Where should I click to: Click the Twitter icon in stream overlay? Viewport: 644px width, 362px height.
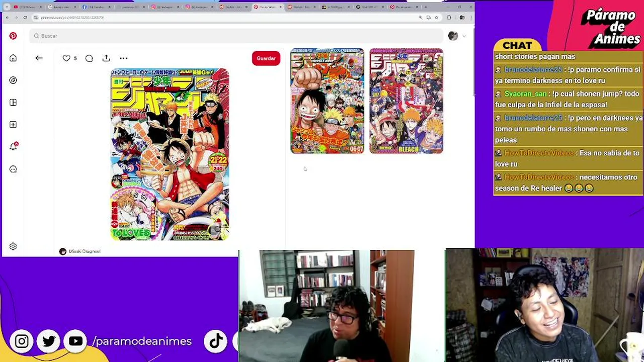coord(49,341)
